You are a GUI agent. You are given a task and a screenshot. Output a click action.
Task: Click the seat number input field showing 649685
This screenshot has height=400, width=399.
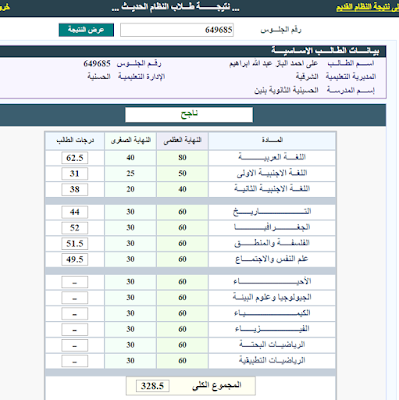click(x=177, y=30)
